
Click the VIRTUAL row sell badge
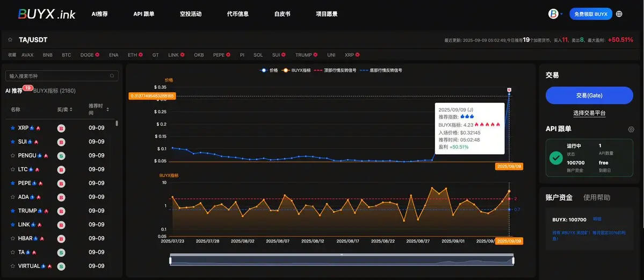tap(61, 267)
